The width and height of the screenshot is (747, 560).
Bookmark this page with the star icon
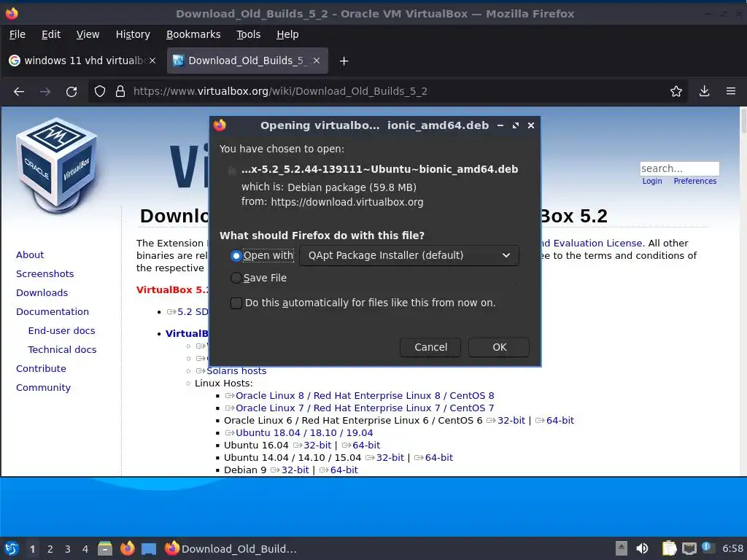[676, 91]
